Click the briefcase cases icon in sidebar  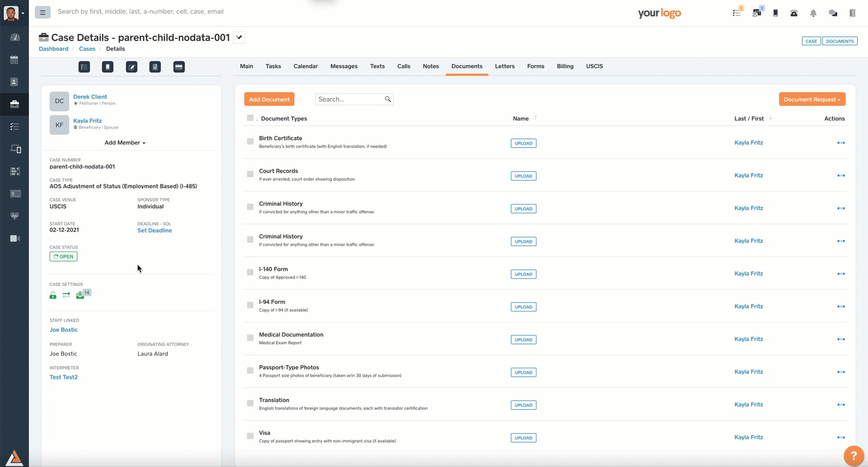click(15, 104)
